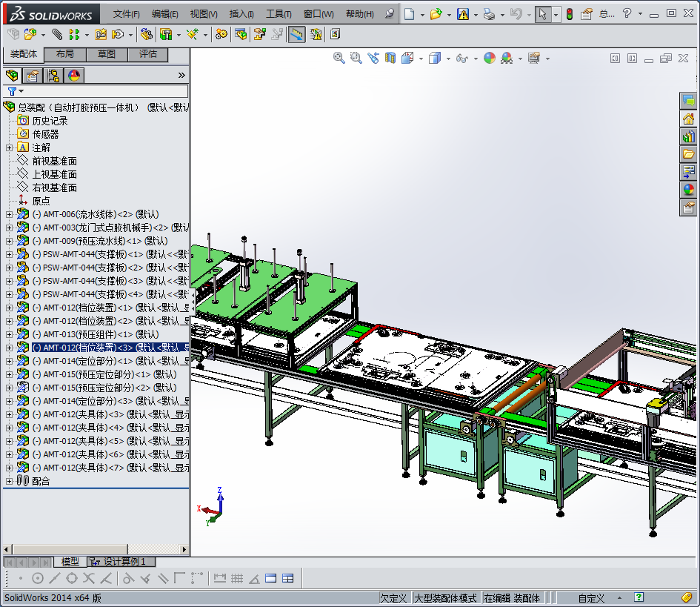Open the 自定义 unit system arrow
The image size is (700, 607).
point(619,597)
